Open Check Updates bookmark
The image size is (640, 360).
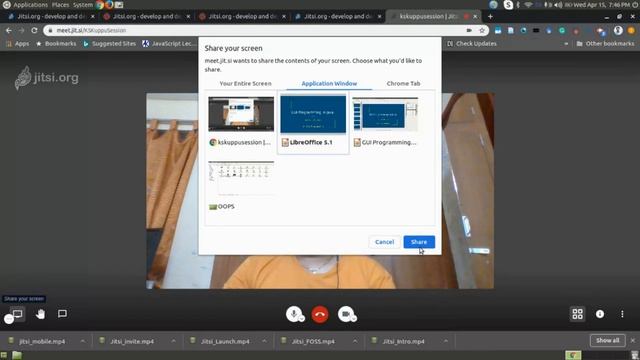tap(472, 43)
